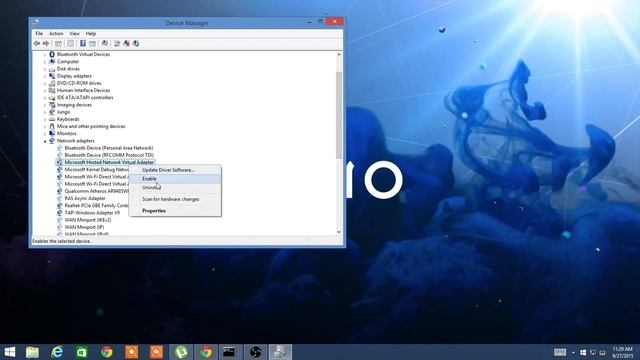
Task: Click the Mice and other pointing devices icon
Action: [x=52, y=126]
